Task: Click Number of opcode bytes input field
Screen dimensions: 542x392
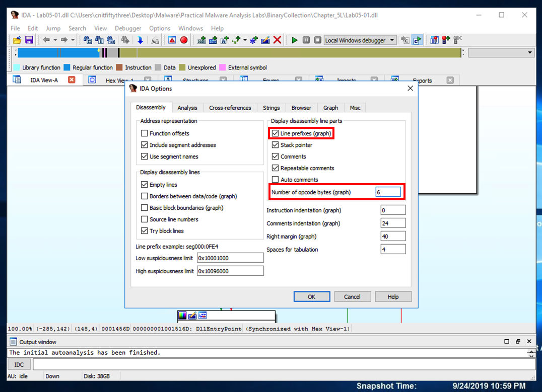Action: 388,192
